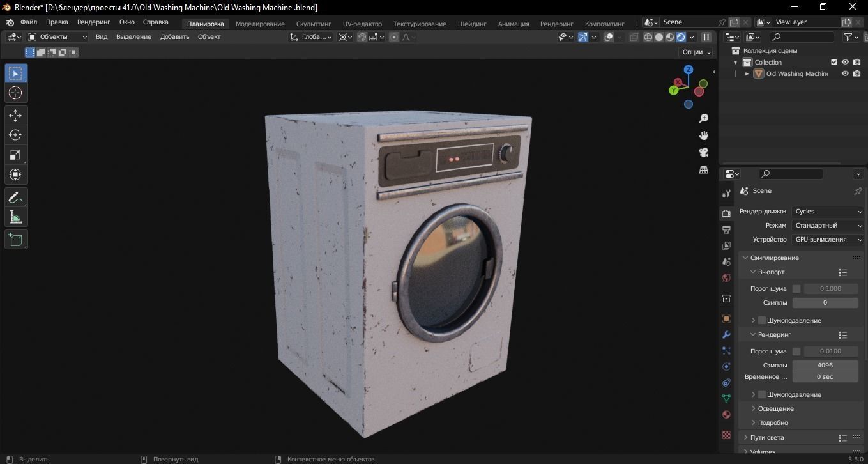
Task: Choose the Move tool
Action: coord(15,115)
